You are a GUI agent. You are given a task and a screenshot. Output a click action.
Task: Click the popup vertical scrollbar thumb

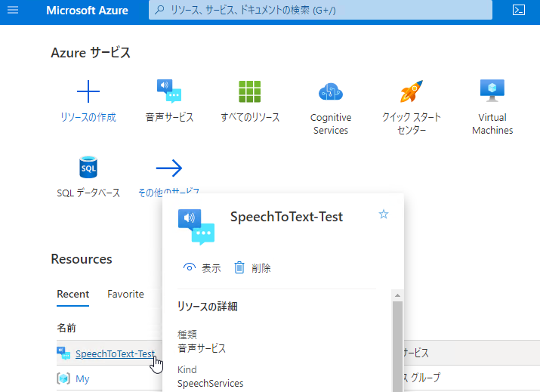pyautogui.click(x=397, y=346)
